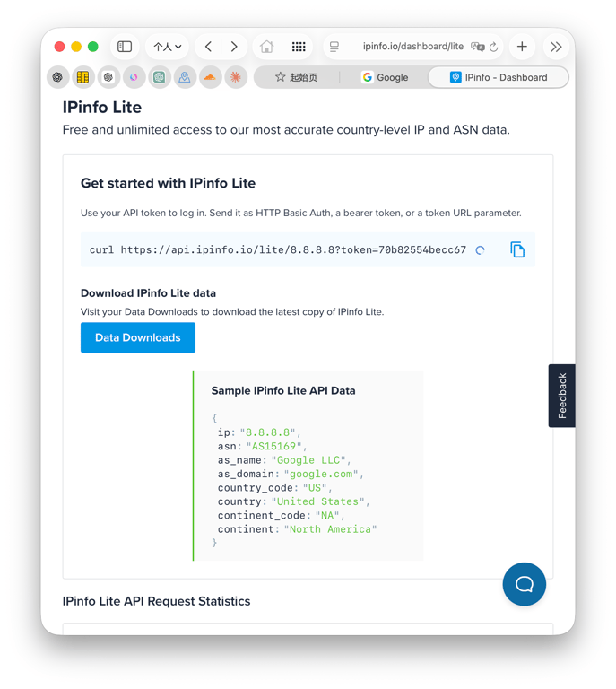Open the third pinned tab with white OpenAI logo
The image size is (616, 689).
108,77
